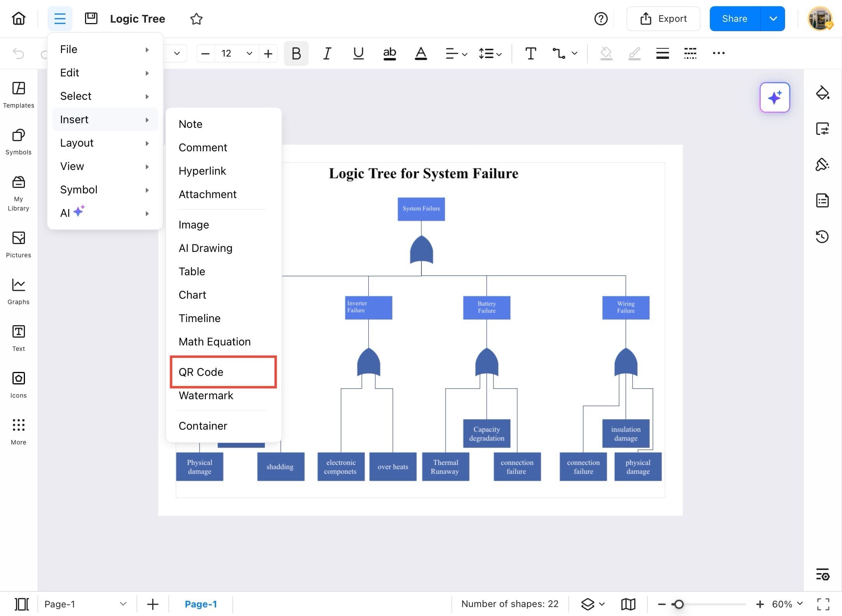Open the help question mark icon

click(601, 19)
